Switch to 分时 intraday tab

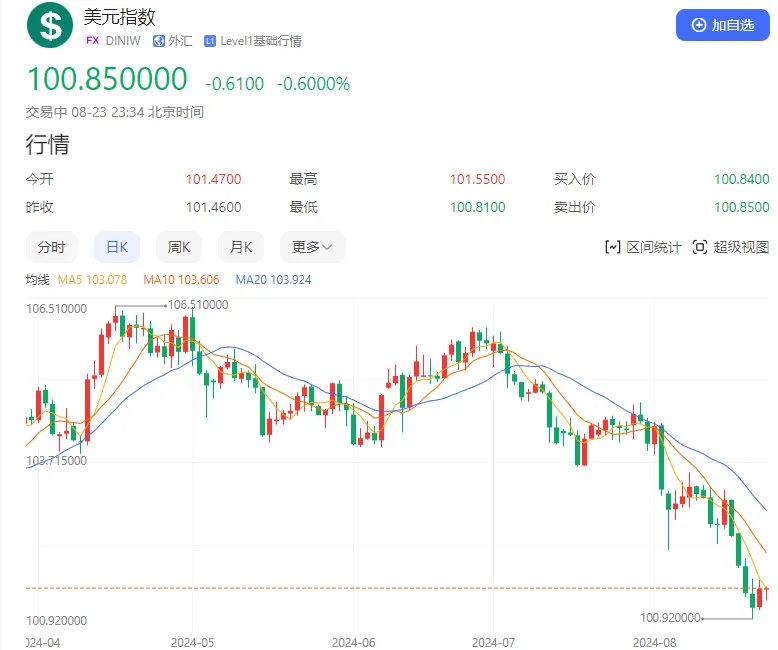pos(52,247)
